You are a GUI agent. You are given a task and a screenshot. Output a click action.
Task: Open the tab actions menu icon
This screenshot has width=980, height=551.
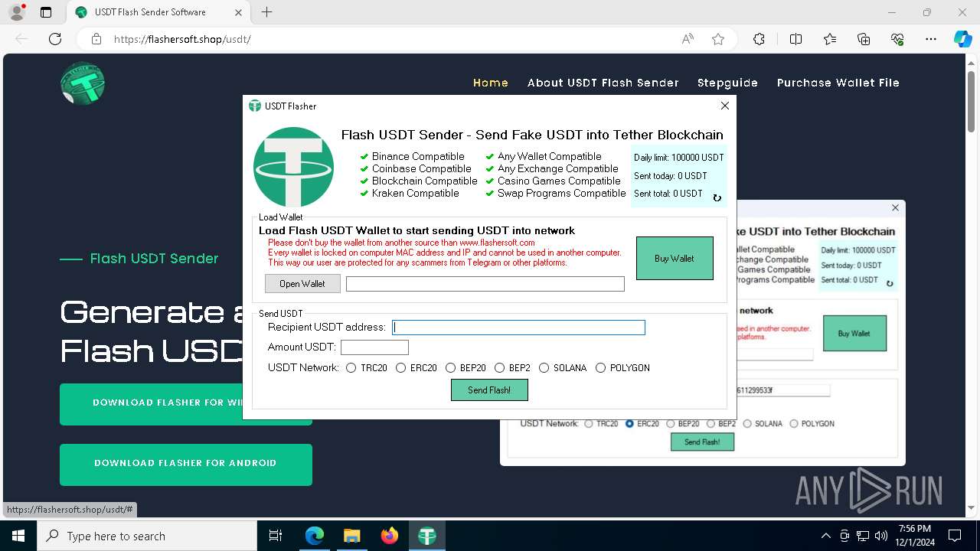[x=46, y=12]
